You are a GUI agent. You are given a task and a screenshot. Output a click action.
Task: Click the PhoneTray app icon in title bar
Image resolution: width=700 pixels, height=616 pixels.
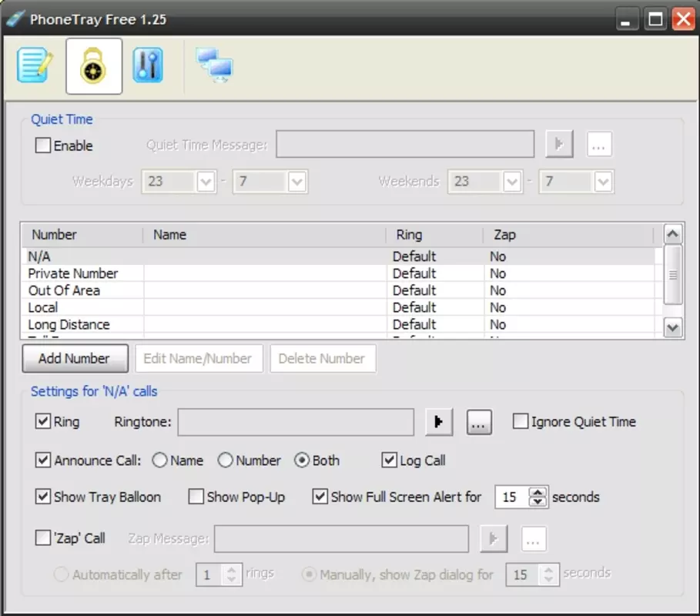click(15, 18)
